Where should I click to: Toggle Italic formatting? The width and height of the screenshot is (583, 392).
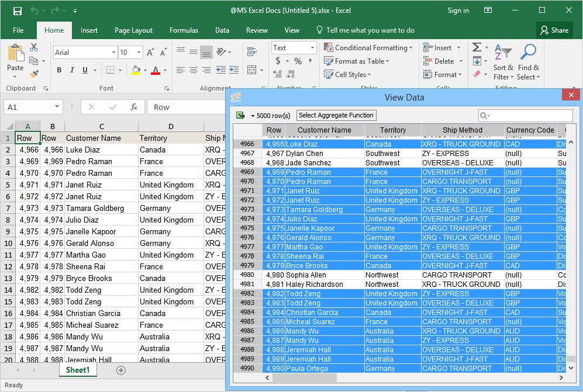point(72,70)
